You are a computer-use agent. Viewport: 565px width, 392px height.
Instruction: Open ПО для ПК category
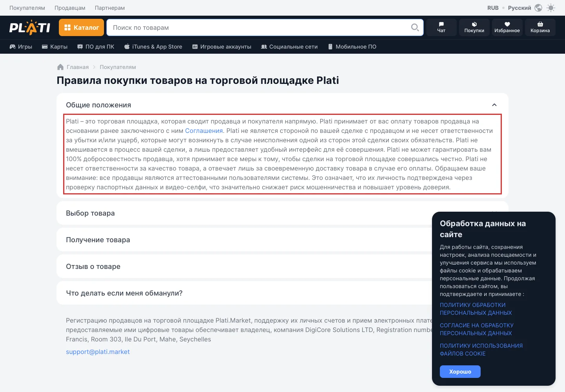click(x=96, y=47)
